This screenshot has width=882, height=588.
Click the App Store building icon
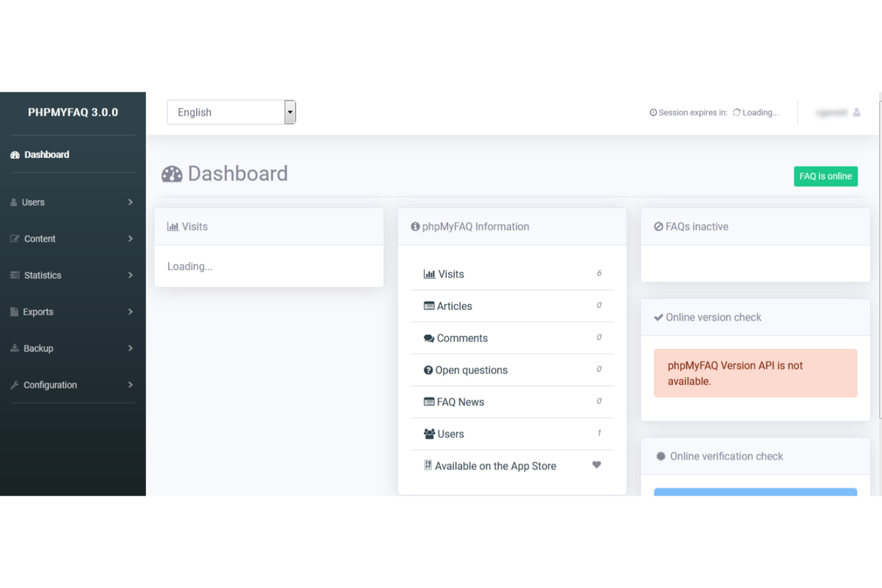tap(428, 465)
